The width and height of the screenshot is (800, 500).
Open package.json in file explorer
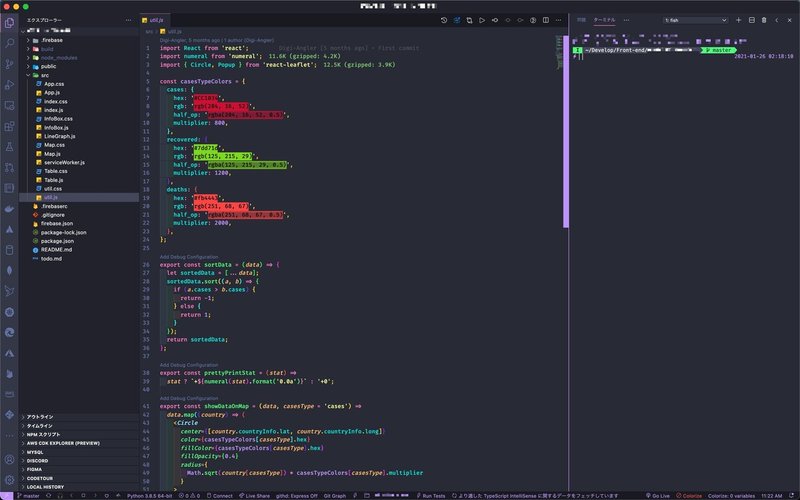coord(79,241)
